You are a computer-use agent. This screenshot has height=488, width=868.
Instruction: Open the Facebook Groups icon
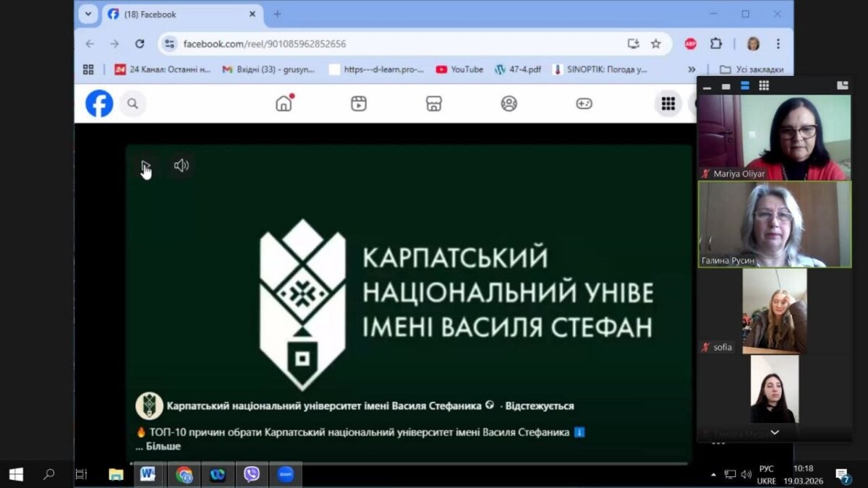click(509, 103)
